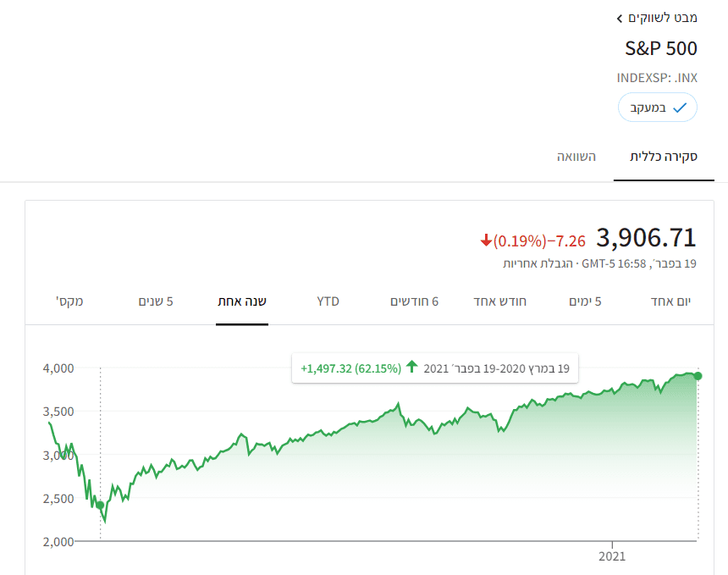The height and width of the screenshot is (575, 728).
Task: Show the מקס' maximum range
Action: 69,301
